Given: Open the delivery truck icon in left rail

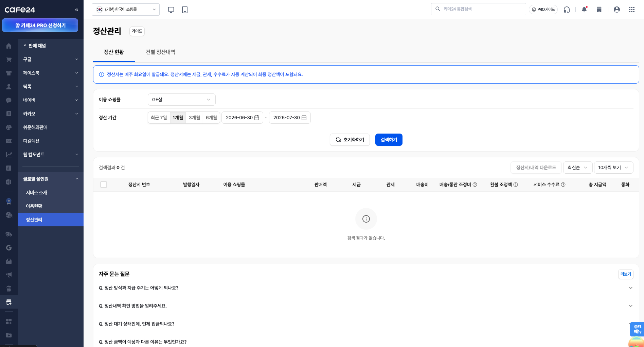Looking at the screenshot, I should tap(9, 234).
